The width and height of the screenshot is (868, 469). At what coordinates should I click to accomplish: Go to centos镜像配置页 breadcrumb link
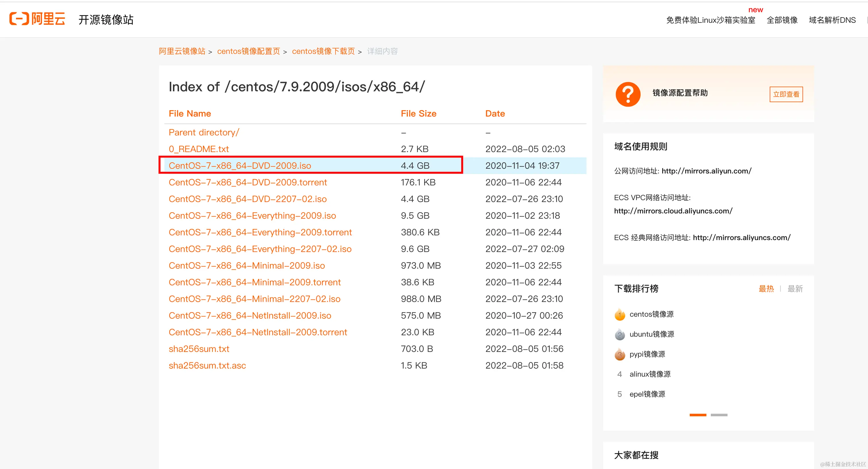(249, 51)
